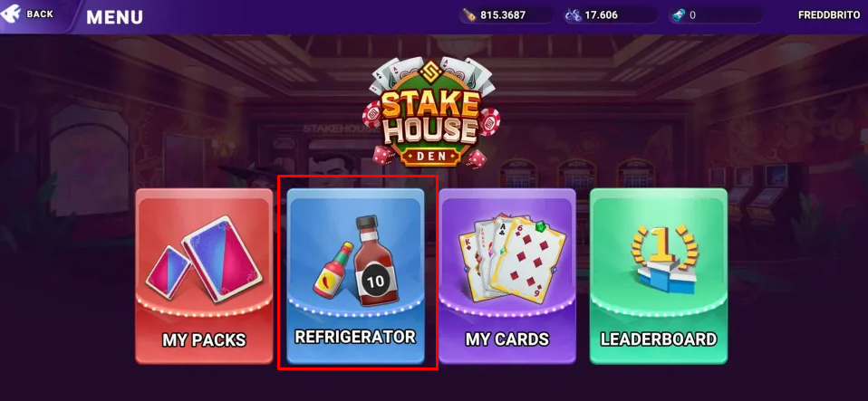This screenshot has width=868, height=401.
Task: Click the hot sauce bottles icon
Action: click(355, 262)
